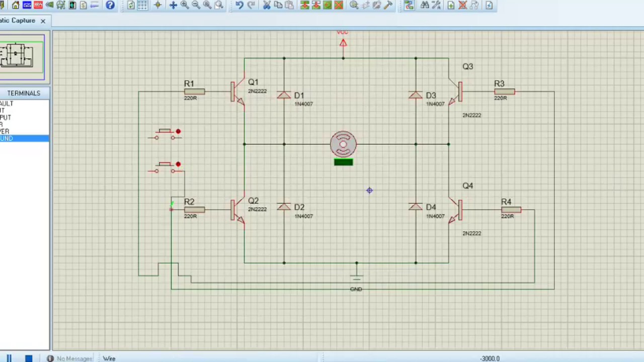Select the zoom to area tool
The height and width of the screenshot is (362, 644).
coord(219,5)
